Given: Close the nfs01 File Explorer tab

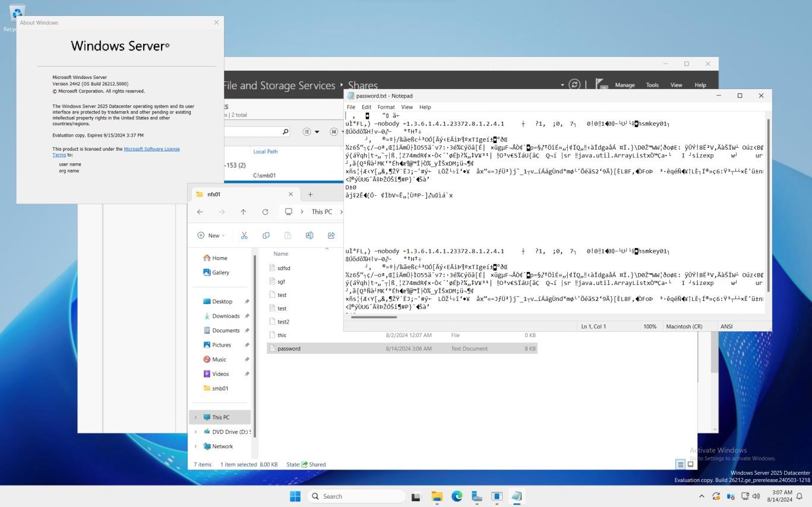Looking at the screenshot, I should point(290,194).
